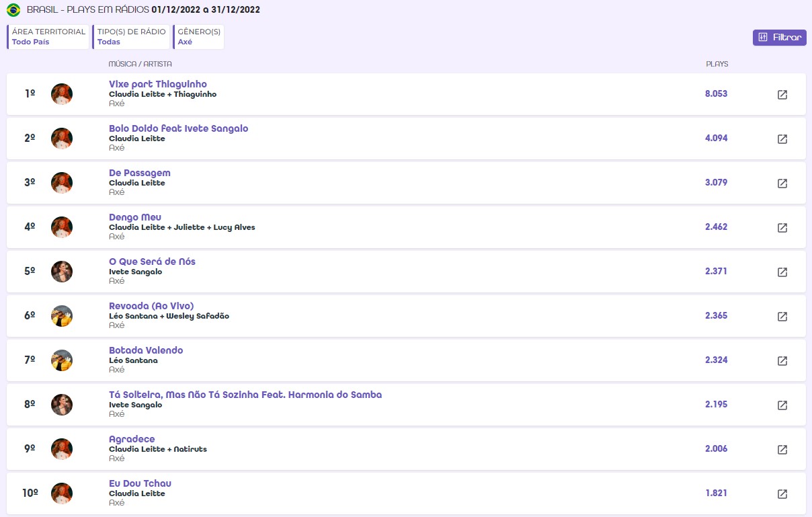Screen dimensions: 812x517
Task: Open song Revoada (Ao Vivo)
Action: click(x=151, y=306)
